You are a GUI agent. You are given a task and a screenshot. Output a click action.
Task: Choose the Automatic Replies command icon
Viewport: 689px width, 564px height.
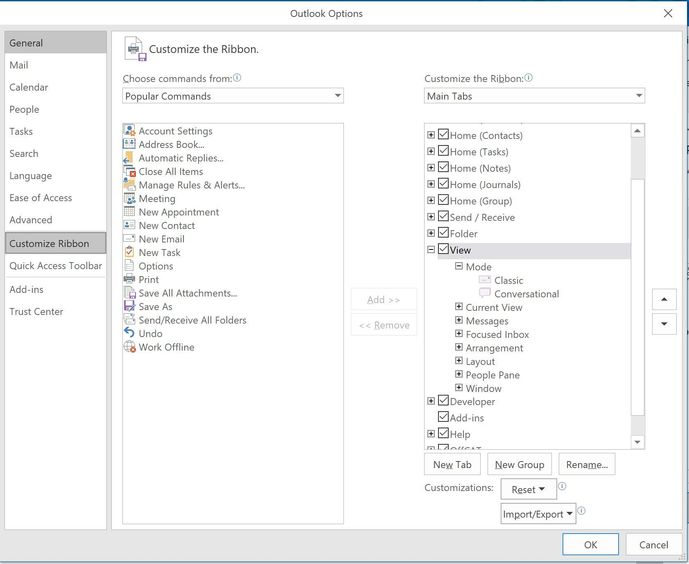click(x=130, y=158)
